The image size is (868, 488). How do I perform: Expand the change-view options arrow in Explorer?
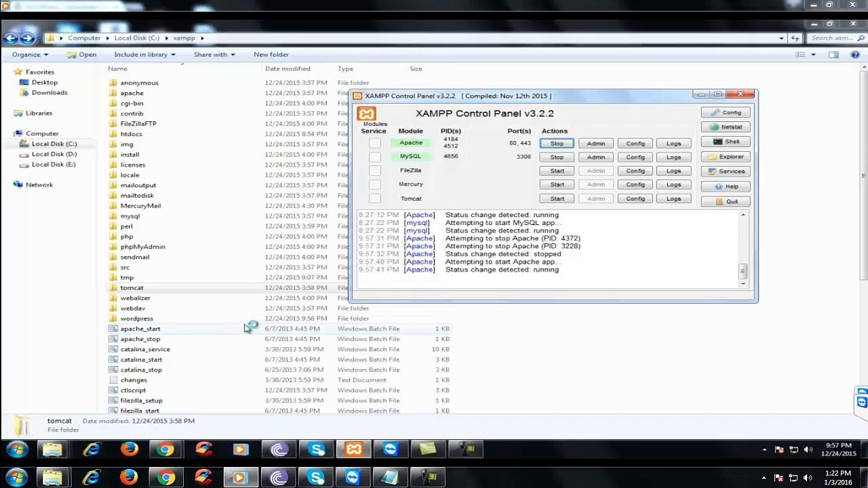(x=813, y=54)
